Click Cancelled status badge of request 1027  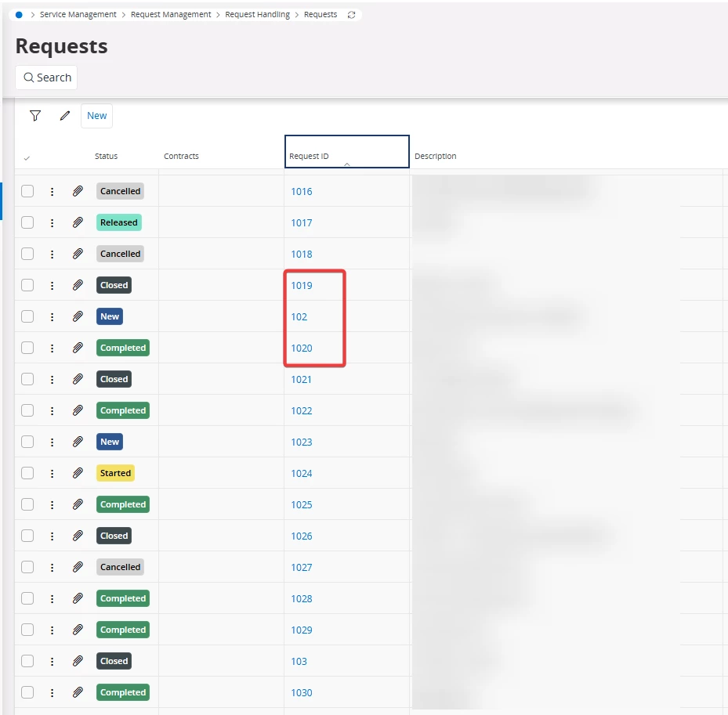[x=120, y=567]
